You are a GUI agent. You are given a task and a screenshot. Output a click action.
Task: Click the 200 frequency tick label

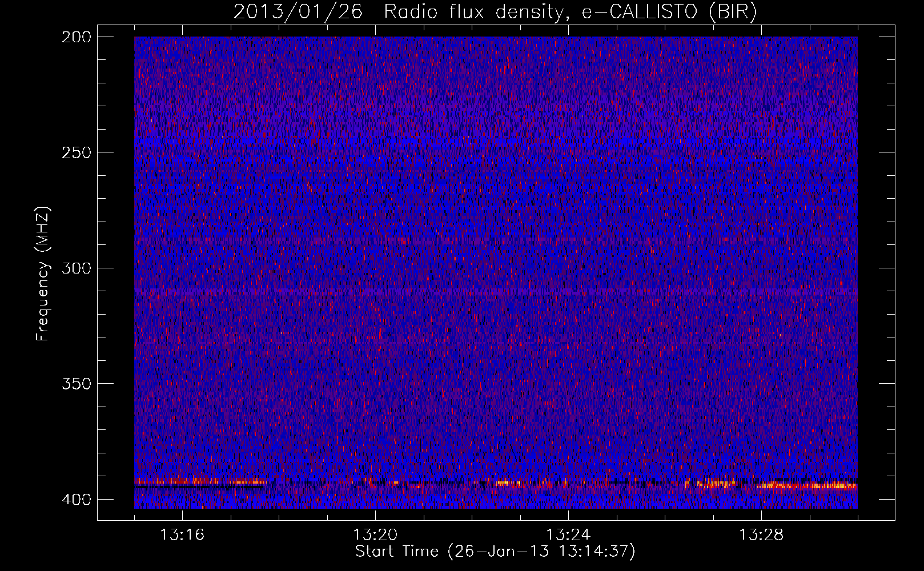tap(76, 37)
